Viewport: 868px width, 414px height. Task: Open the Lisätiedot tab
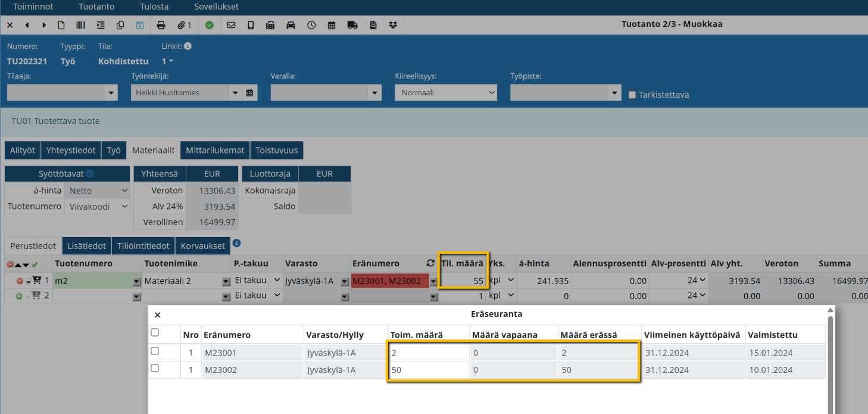87,246
